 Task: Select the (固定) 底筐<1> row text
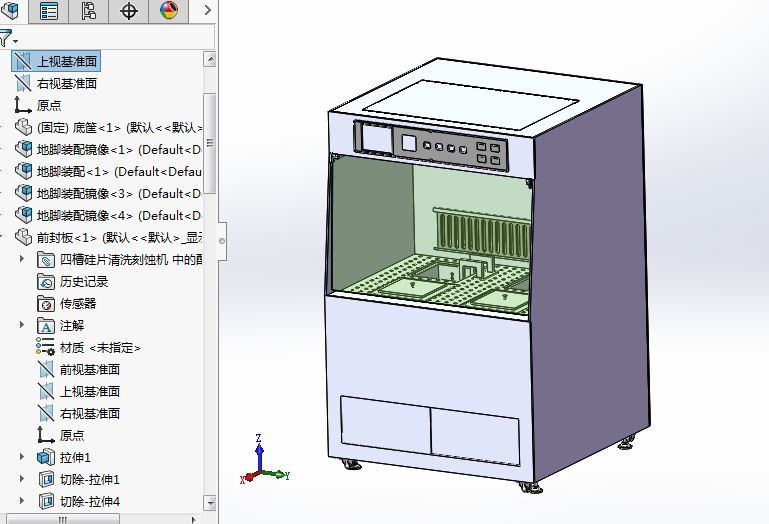[x=120, y=128]
